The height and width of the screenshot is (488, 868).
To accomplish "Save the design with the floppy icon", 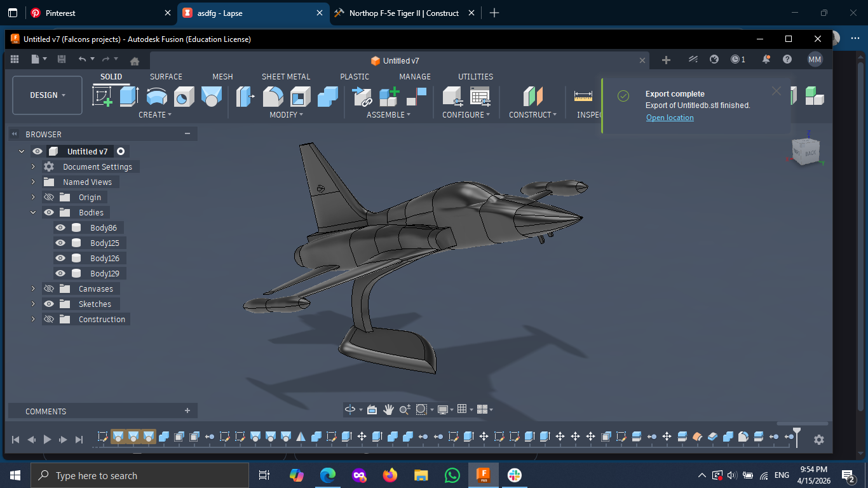I will pos(62,59).
